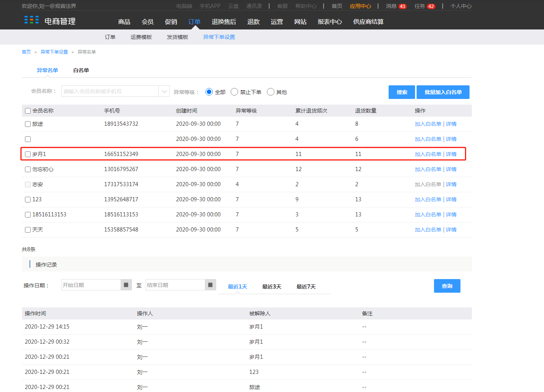Check the box for member 123
The image size is (544, 392).
pos(28,199)
